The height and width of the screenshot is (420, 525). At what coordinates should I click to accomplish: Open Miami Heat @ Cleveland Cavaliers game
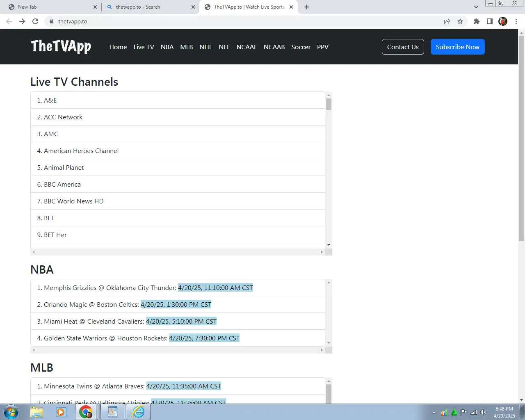pos(178,321)
